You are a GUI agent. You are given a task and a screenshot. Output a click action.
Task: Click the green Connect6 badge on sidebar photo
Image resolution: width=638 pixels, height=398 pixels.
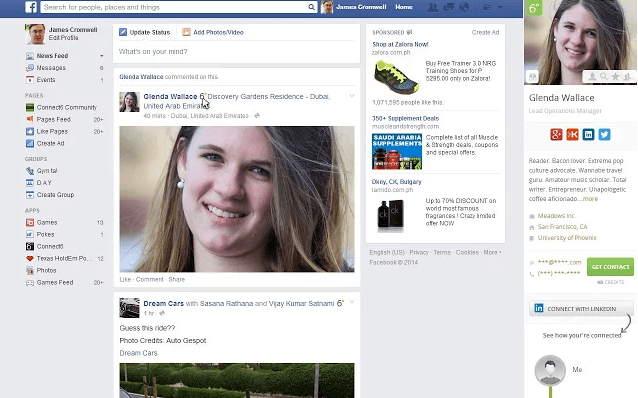point(534,7)
